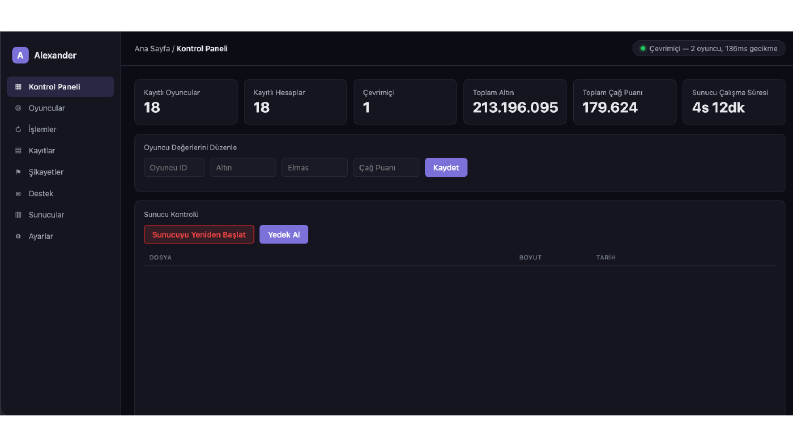
Task: Click the green online status dot
Action: (x=643, y=49)
